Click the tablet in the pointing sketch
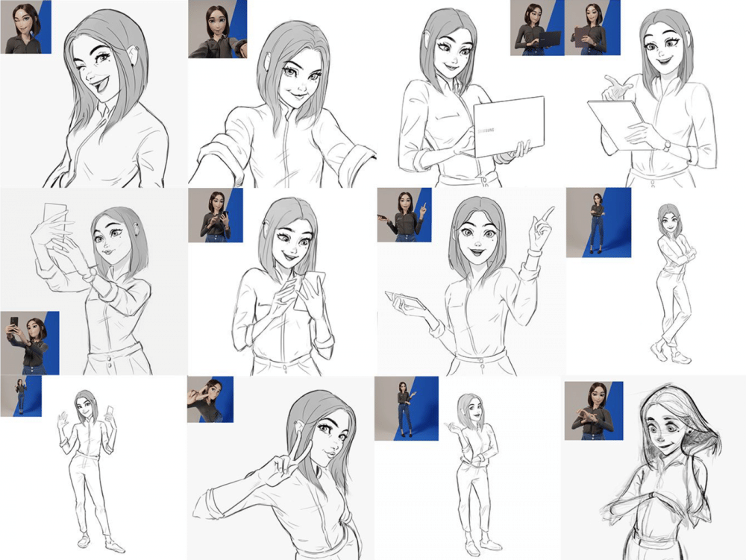This screenshot has height=560, width=746. (407, 301)
